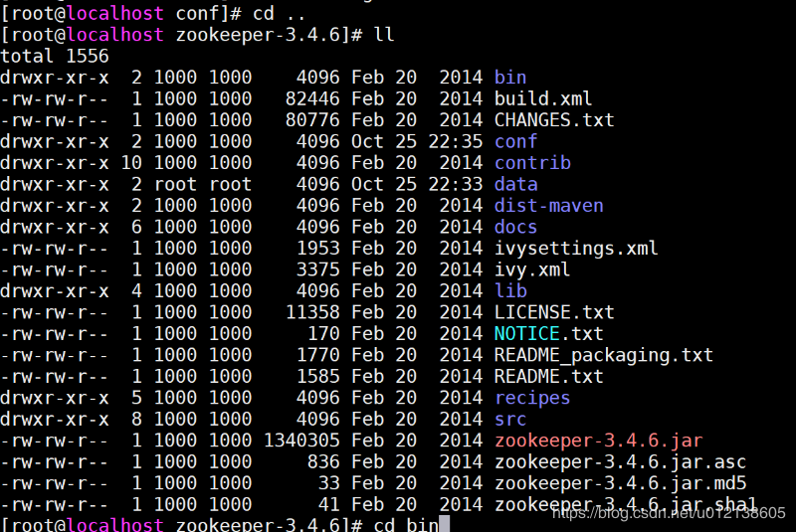This screenshot has height=532, width=796.
Task: Select the zookeeper-3.4.6.jar.asc file name
Action: click(620, 461)
